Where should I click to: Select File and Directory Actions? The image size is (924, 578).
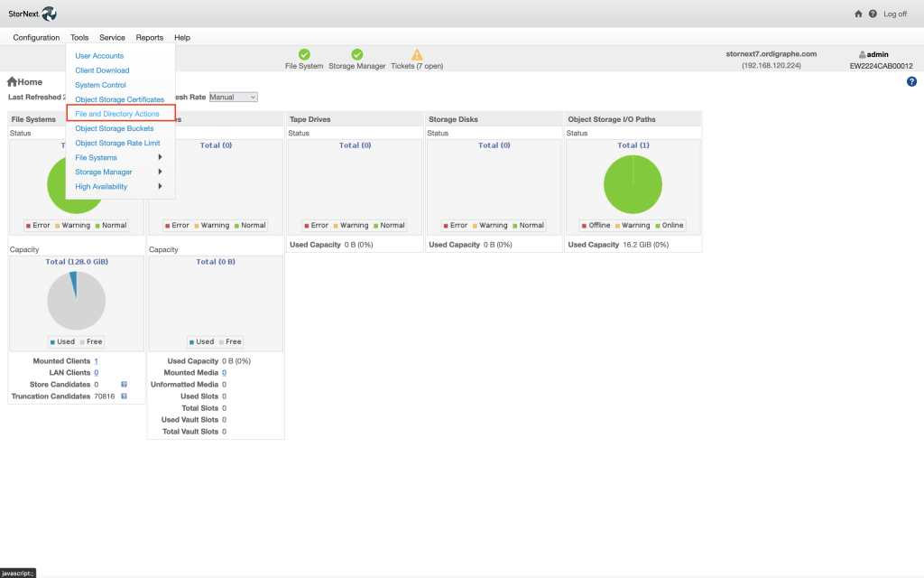(x=117, y=114)
